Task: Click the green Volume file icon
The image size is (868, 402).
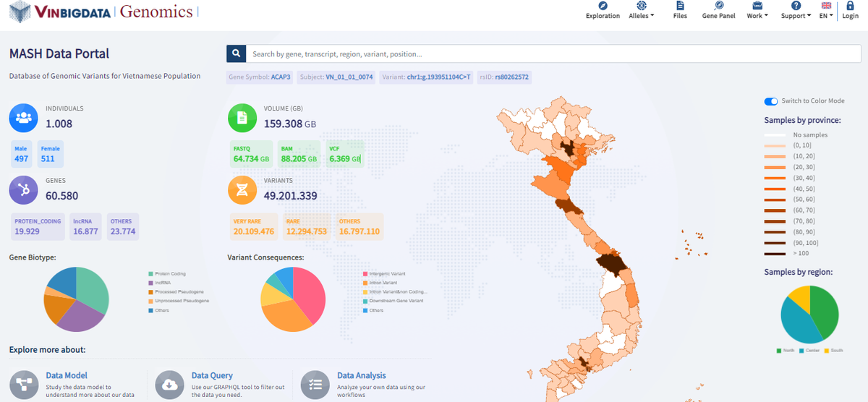Action: click(x=242, y=117)
